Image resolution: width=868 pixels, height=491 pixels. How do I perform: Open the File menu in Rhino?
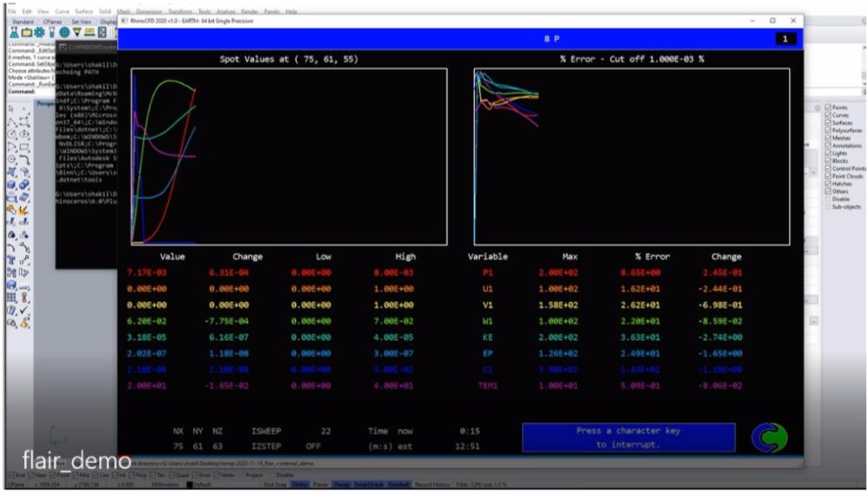coord(12,11)
